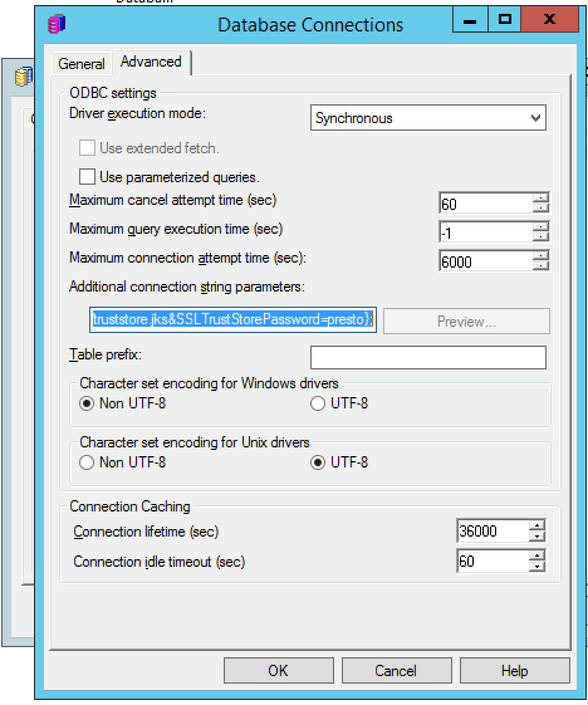Increase Connection idle timeout value
588x705 pixels.
click(537, 555)
